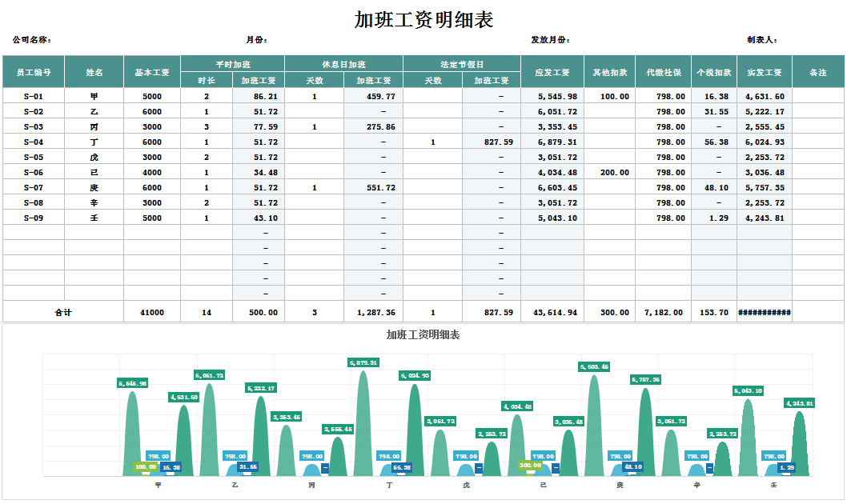
Task: Click the 公司名称: label
Action: click(x=31, y=40)
